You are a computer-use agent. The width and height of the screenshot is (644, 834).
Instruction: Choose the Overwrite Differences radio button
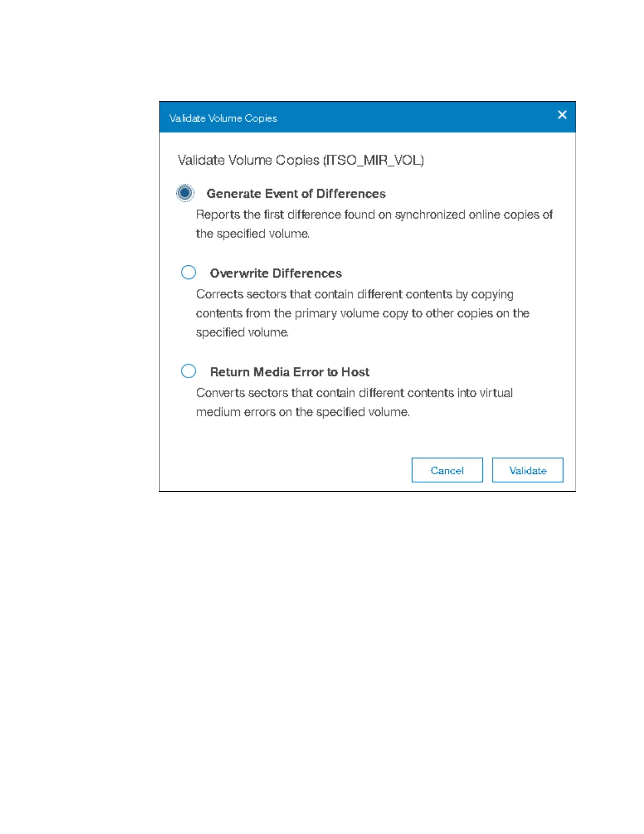coord(188,273)
